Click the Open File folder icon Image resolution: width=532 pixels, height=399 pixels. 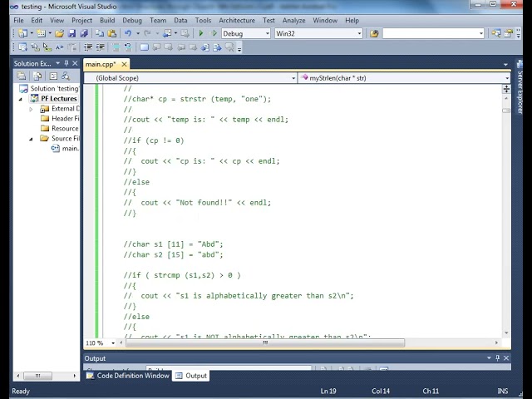pyautogui.click(x=59, y=33)
